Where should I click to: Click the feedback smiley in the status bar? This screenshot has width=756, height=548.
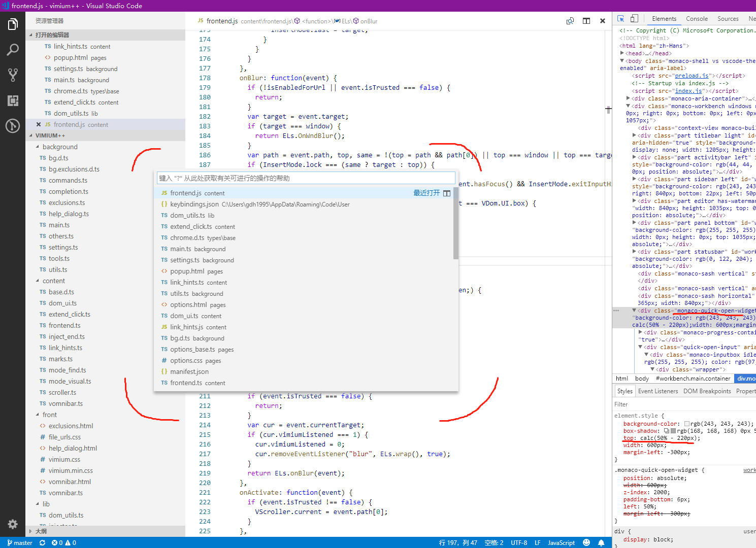click(586, 542)
